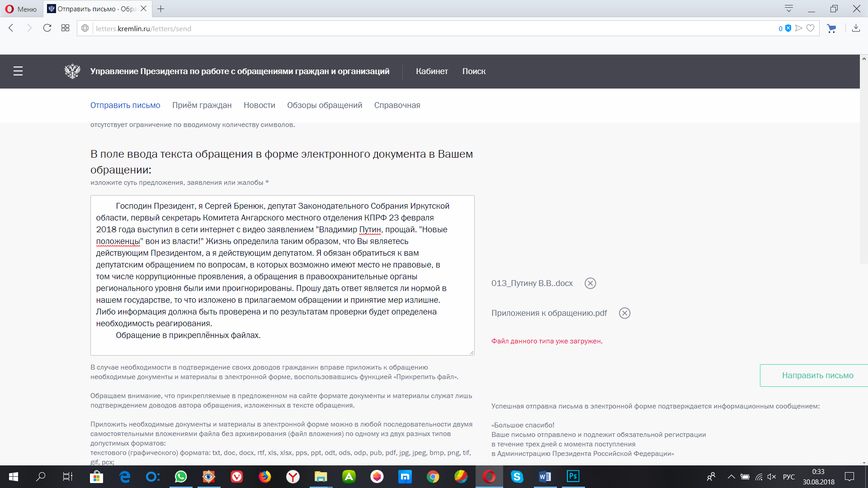Open Кабинет link in header
Image resolution: width=868 pixels, height=488 pixels.
pos(432,71)
